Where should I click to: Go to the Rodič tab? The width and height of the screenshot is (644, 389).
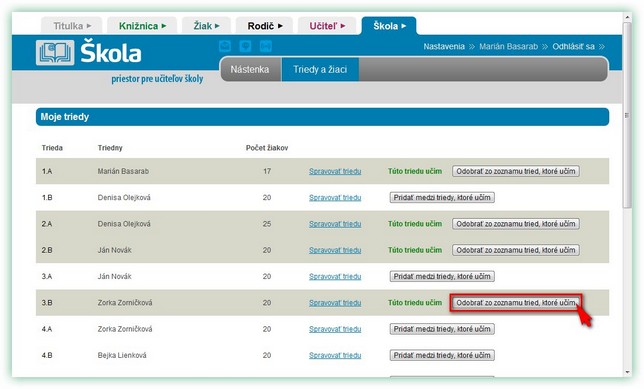[x=264, y=26]
